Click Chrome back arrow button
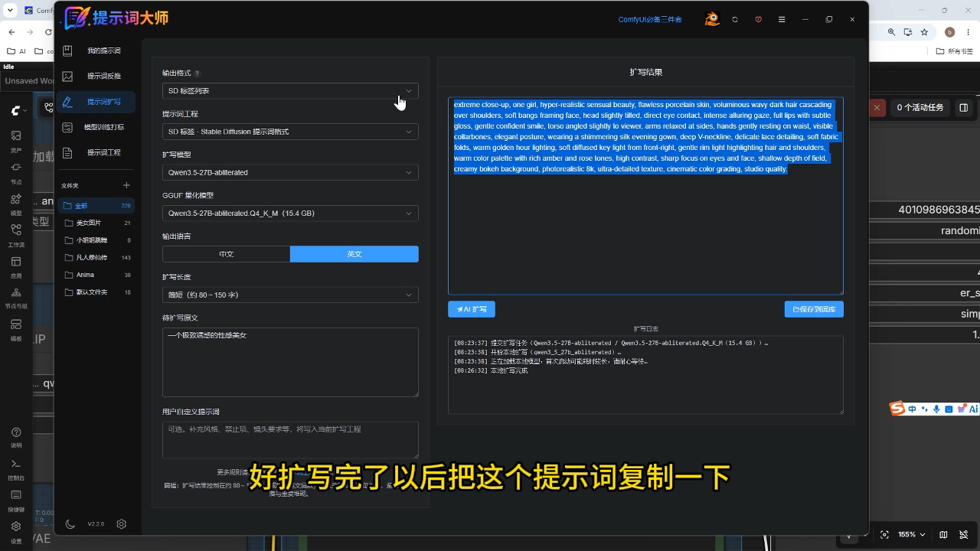 pyautogui.click(x=11, y=32)
